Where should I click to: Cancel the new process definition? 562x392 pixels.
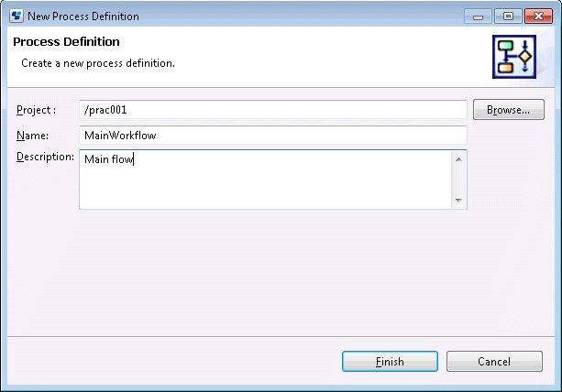pyautogui.click(x=494, y=362)
